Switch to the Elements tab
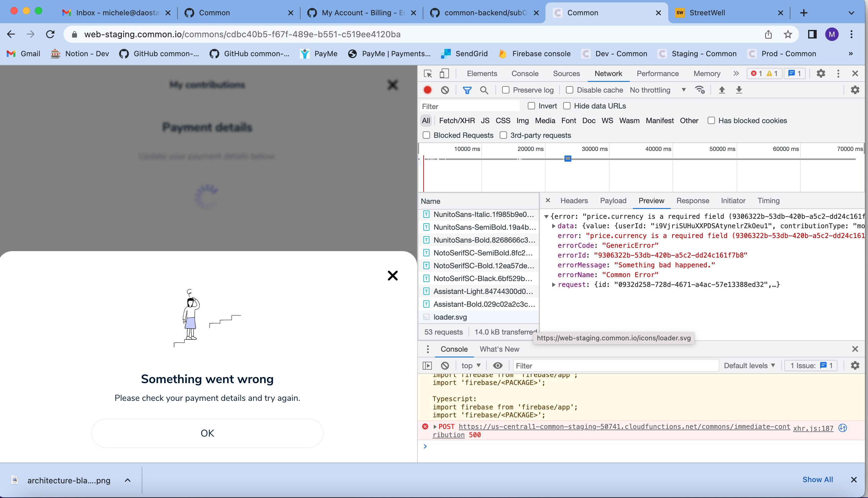Image resolution: width=868 pixels, height=498 pixels. click(482, 74)
